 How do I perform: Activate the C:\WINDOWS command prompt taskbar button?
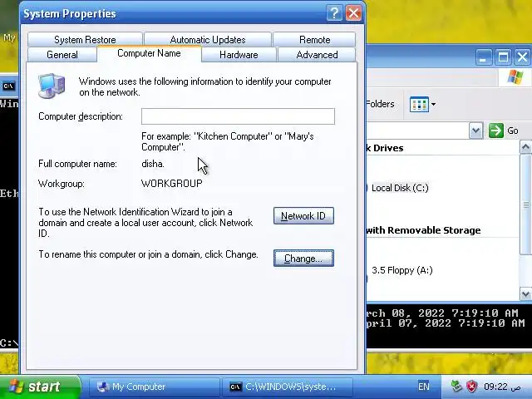click(x=288, y=387)
